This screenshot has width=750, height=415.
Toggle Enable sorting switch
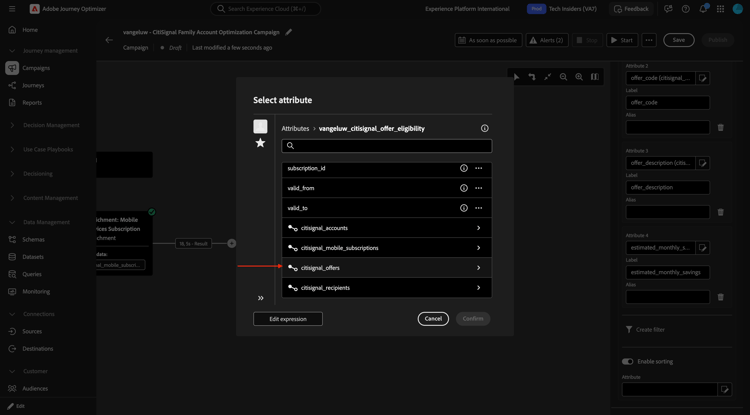point(628,361)
